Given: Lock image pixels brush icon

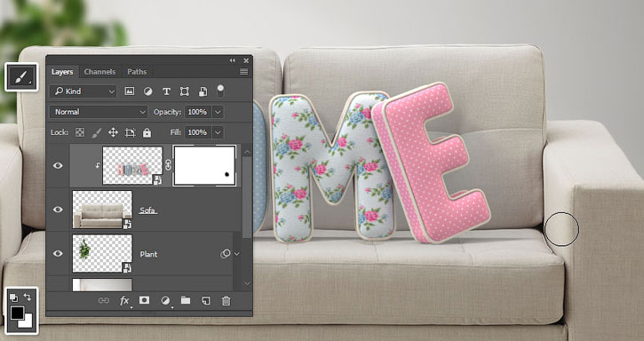Looking at the screenshot, I should [x=97, y=132].
